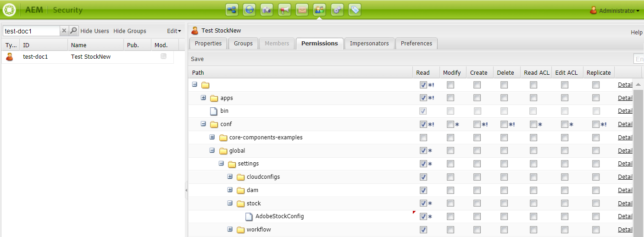Open the Tools gears icon
The image size is (644, 237).
(x=337, y=10)
